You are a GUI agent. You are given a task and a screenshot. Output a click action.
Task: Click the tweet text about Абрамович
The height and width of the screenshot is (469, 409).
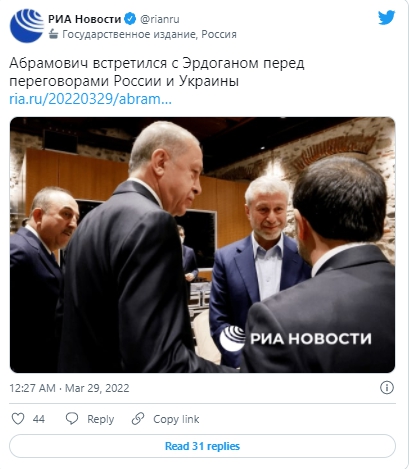[157, 72]
